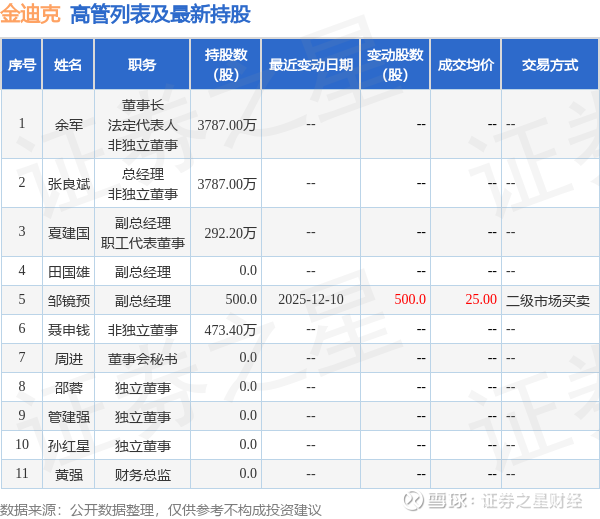Click 邹镜预's holding 500.0

[x=241, y=299]
